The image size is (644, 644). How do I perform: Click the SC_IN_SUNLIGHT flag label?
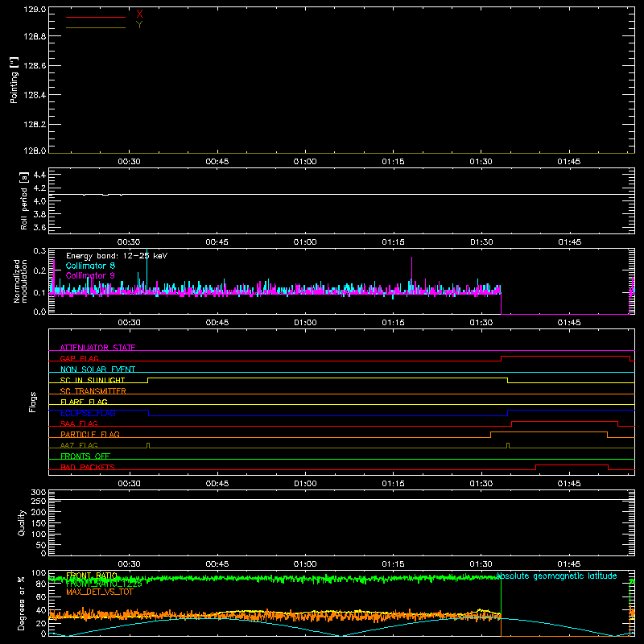93,380
